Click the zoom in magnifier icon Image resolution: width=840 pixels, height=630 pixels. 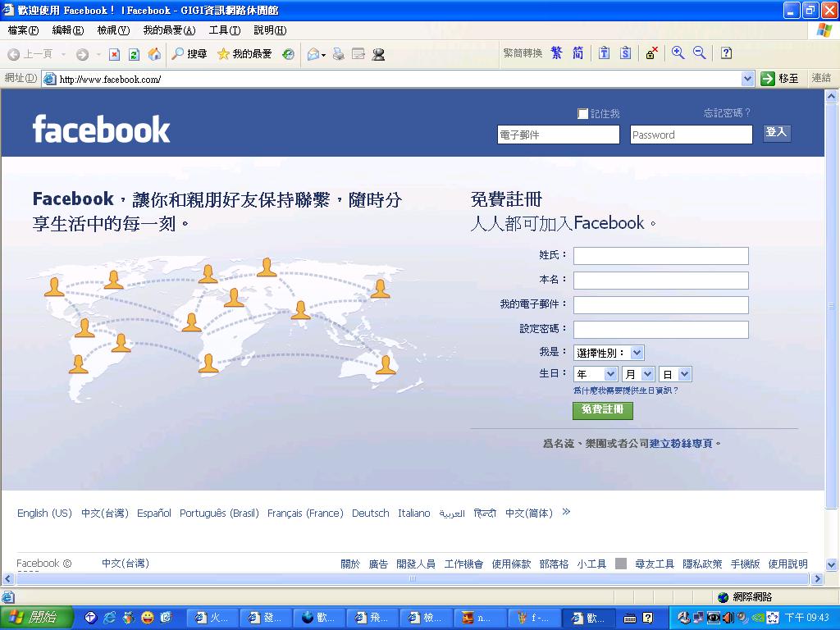pyautogui.click(x=678, y=52)
